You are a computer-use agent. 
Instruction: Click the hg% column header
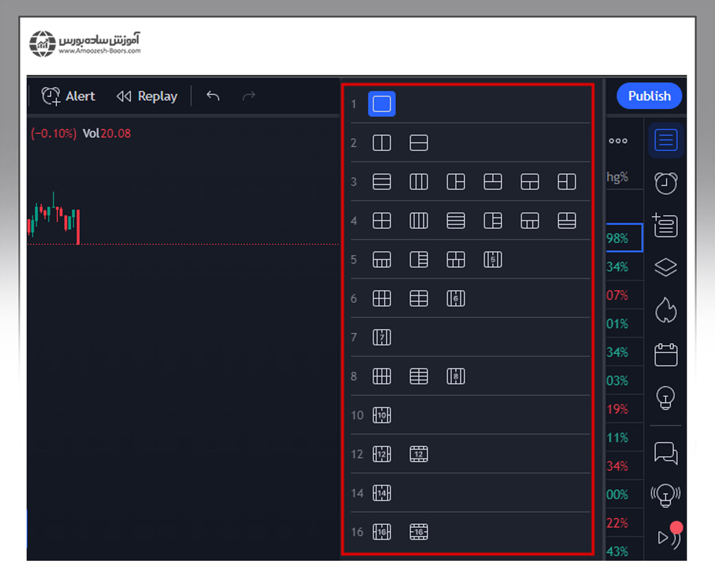[617, 176]
